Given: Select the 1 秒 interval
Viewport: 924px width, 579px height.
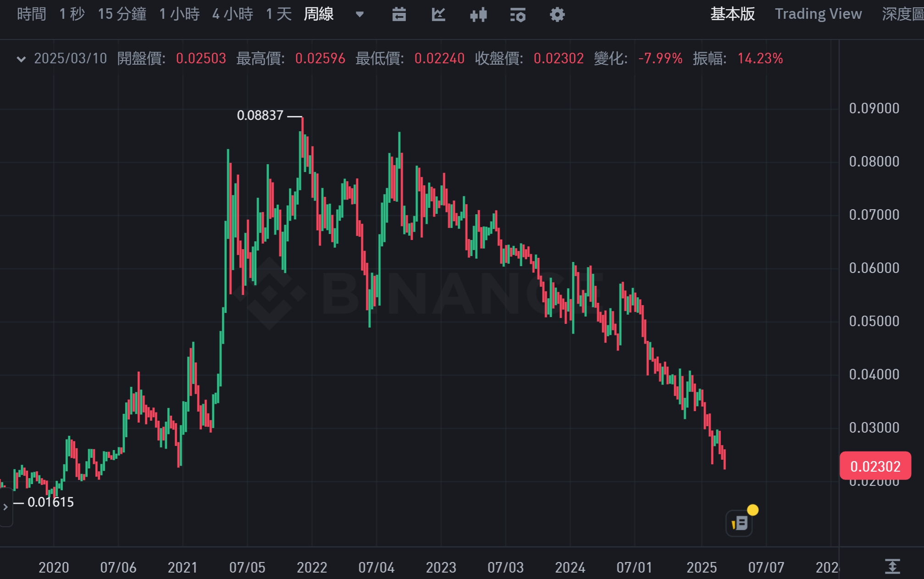Looking at the screenshot, I should coord(72,14).
